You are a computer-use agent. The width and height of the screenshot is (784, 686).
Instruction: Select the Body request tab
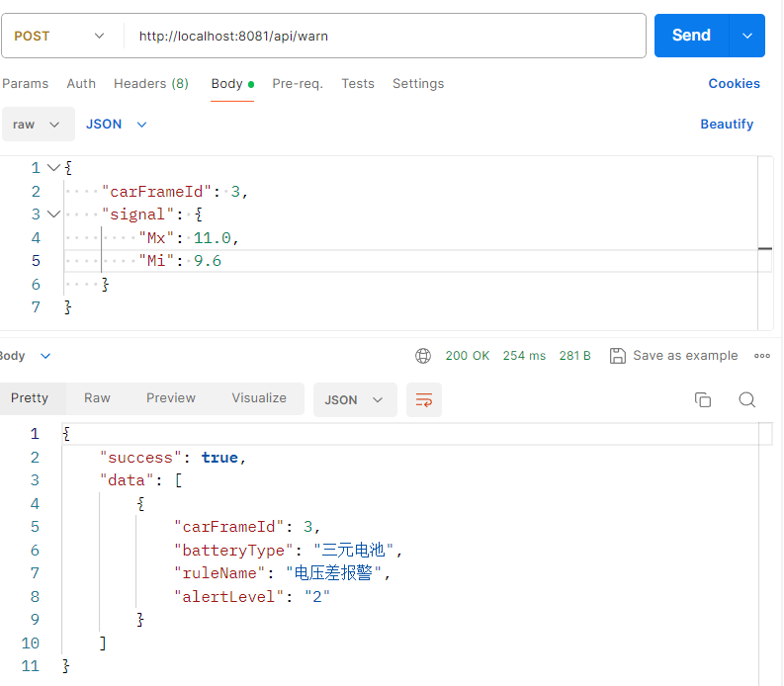pos(232,83)
